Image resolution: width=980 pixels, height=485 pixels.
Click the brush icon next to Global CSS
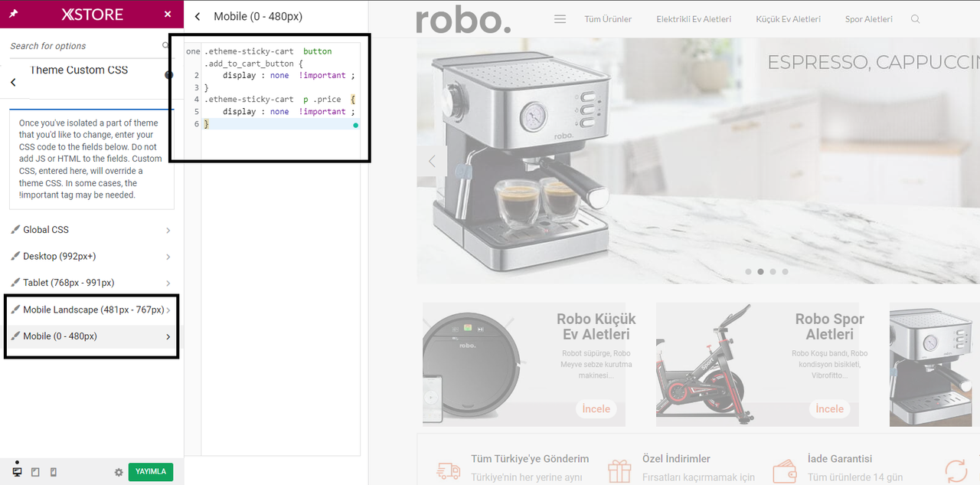tap(15, 230)
